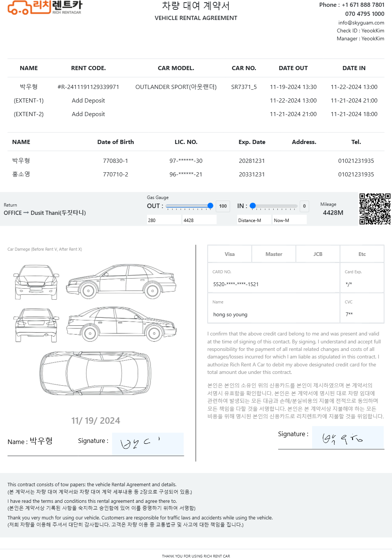392x559 pixels.
Task: Select the front view car diagram
Action: click(x=36, y=282)
